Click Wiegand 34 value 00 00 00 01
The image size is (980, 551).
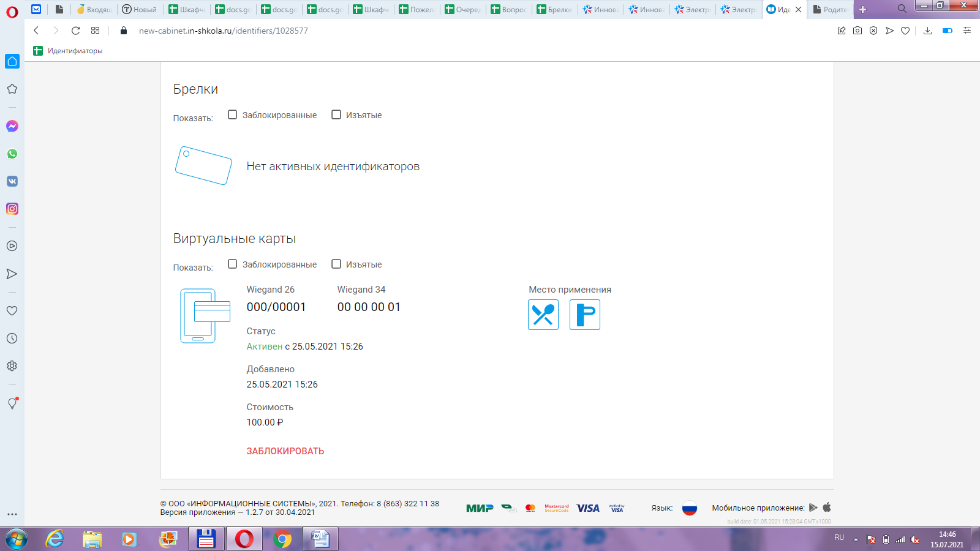click(369, 307)
